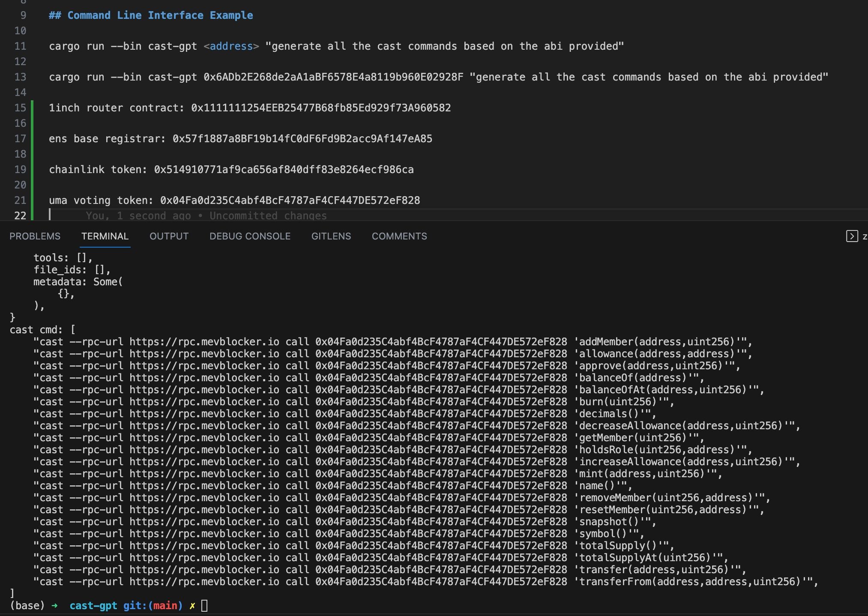Click the burn(uint256) cast command
The width and height of the screenshot is (868, 616).
click(354, 402)
